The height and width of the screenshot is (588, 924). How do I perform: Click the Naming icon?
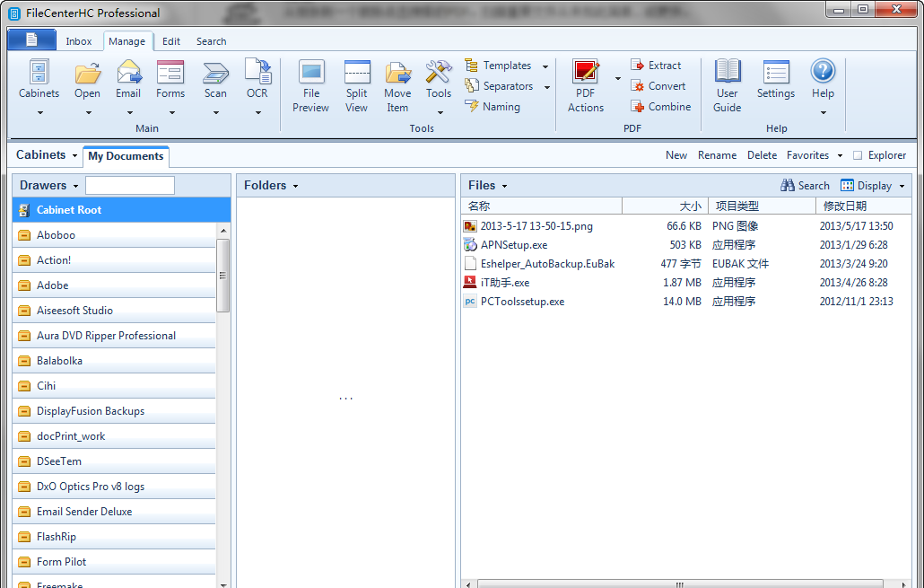[x=472, y=106]
